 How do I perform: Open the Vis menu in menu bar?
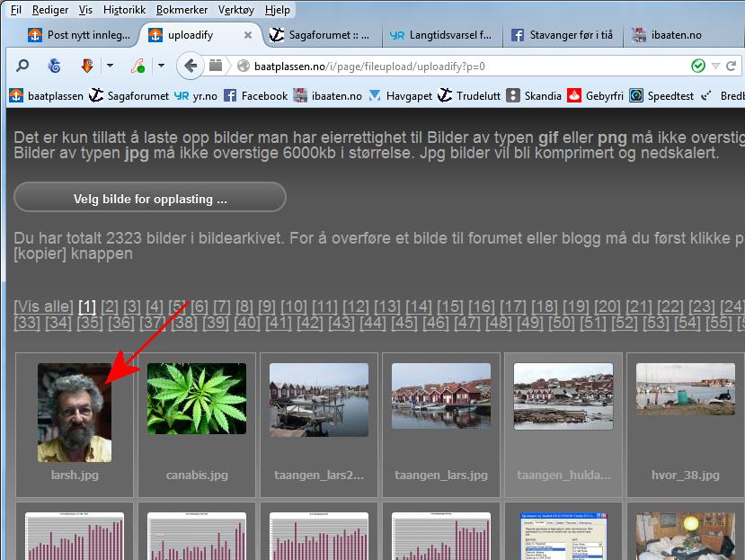pyautogui.click(x=86, y=10)
